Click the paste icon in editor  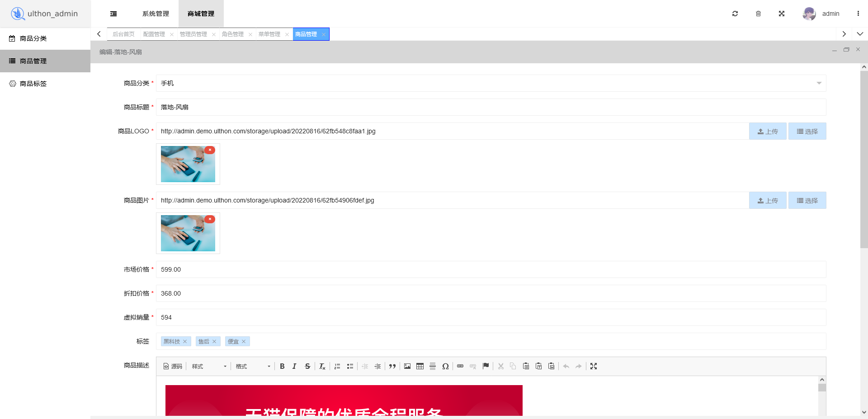[x=526, y=366]
